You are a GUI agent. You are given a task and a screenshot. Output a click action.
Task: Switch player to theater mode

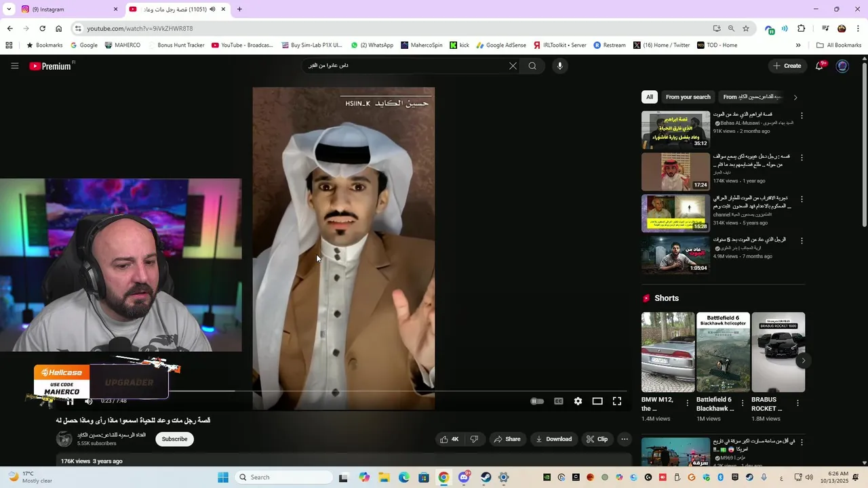597,401
